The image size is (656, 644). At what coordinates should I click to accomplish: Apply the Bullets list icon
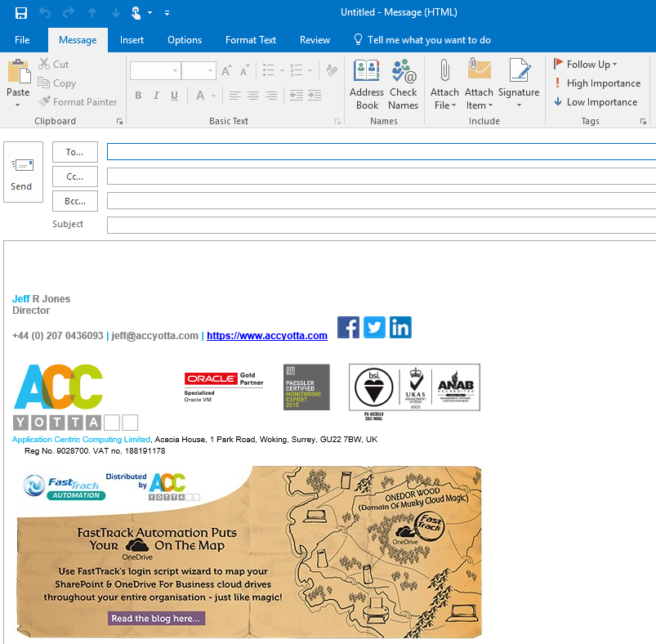click(x=268, y=70)
